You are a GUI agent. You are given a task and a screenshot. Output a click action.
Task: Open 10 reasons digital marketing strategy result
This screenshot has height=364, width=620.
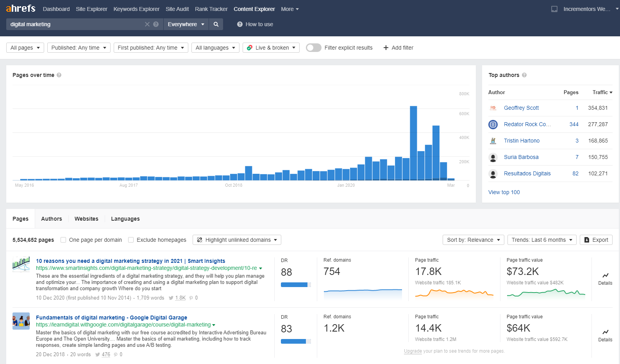pos(130,261)
